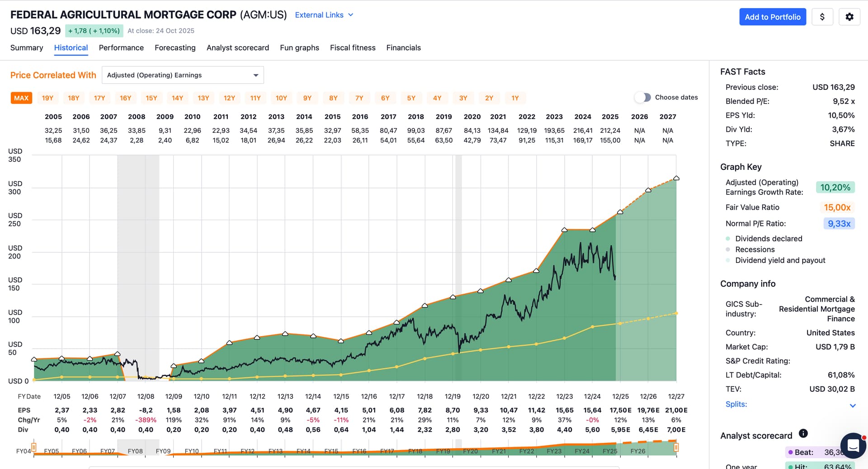Open the settings gear icon
Viewport: 868px width, 469px height.
click(849, 17)
